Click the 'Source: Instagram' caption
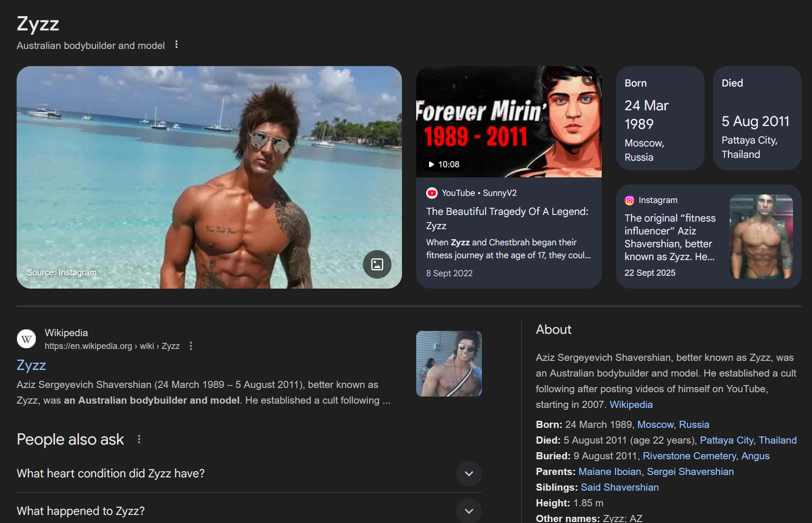The height and width of the screenshot is (523, 812). click(x=61, y=272)
